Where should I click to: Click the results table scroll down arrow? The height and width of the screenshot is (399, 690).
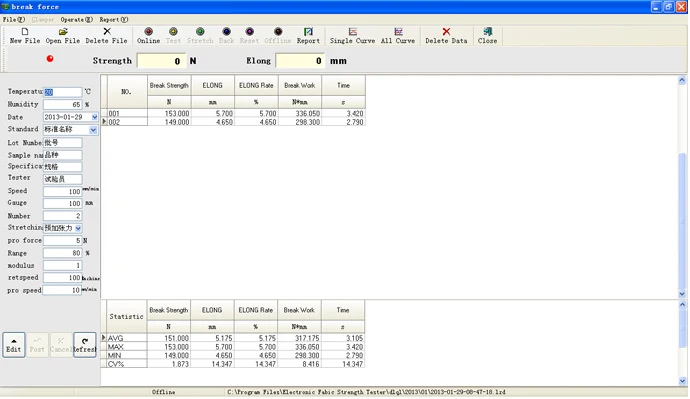(682, 294)
